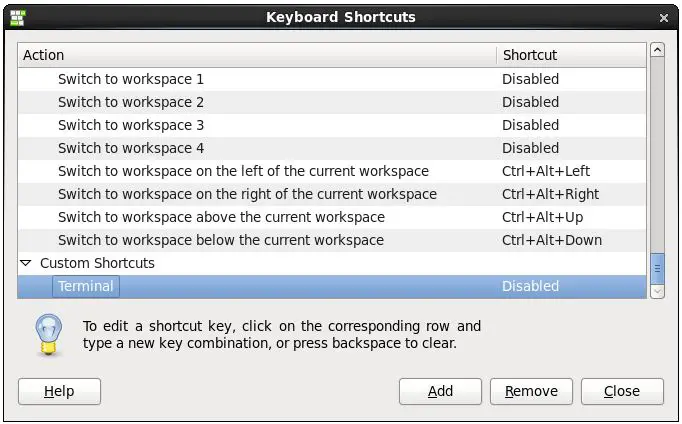Click the Ctrl+Alt+Down shortcut cell

click(551, 240)
